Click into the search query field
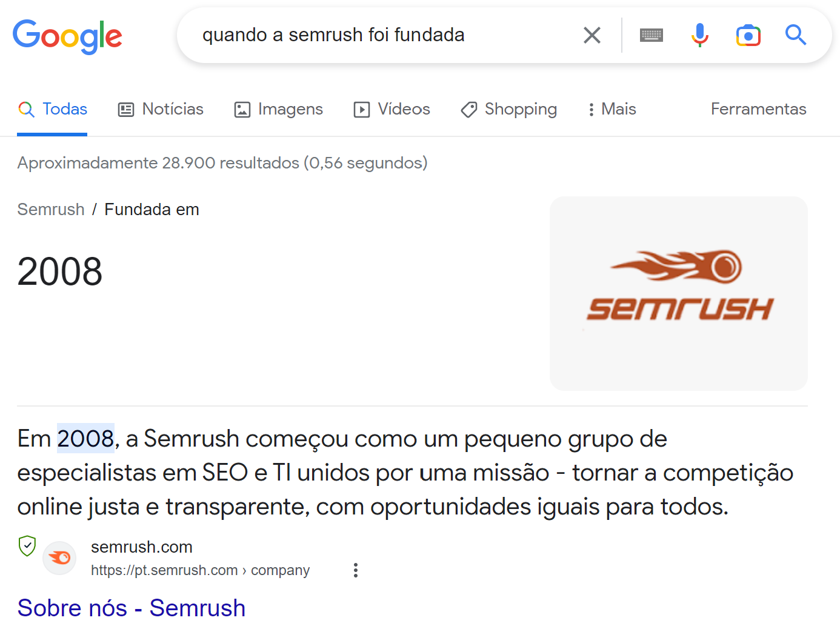This screenshot has height=629, width=840. (x=376, y=35)
